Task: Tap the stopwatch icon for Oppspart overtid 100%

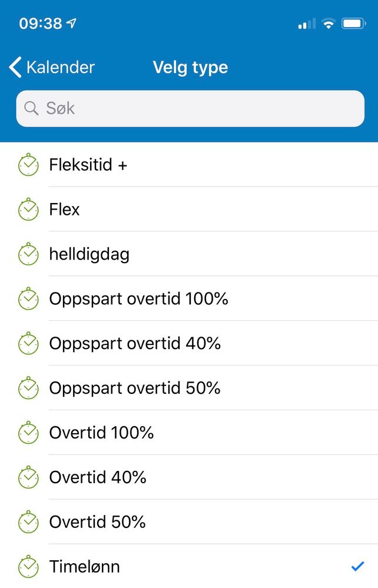Action: (28, 298)
